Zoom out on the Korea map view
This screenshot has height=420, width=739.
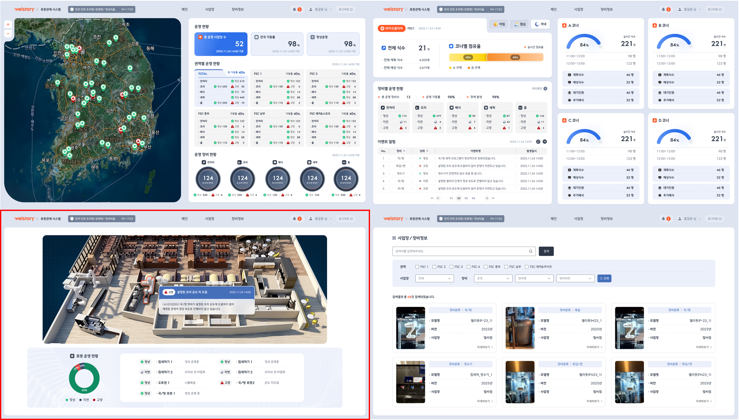[x=8, y=34]
